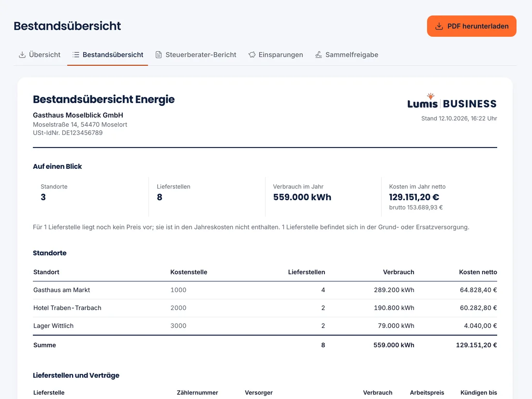Click the Kosten netto column header
Screen dimensions: 532x399
478,272
